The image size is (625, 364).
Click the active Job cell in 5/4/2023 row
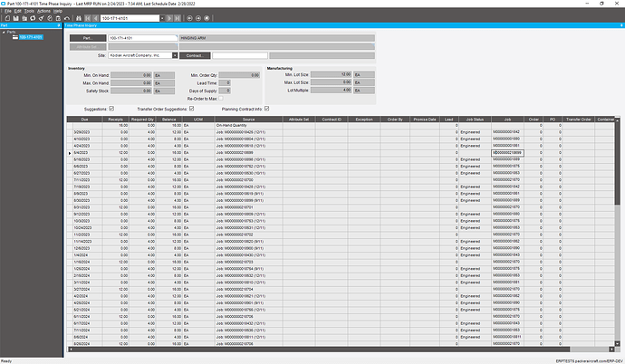click(x=507, y=152)
